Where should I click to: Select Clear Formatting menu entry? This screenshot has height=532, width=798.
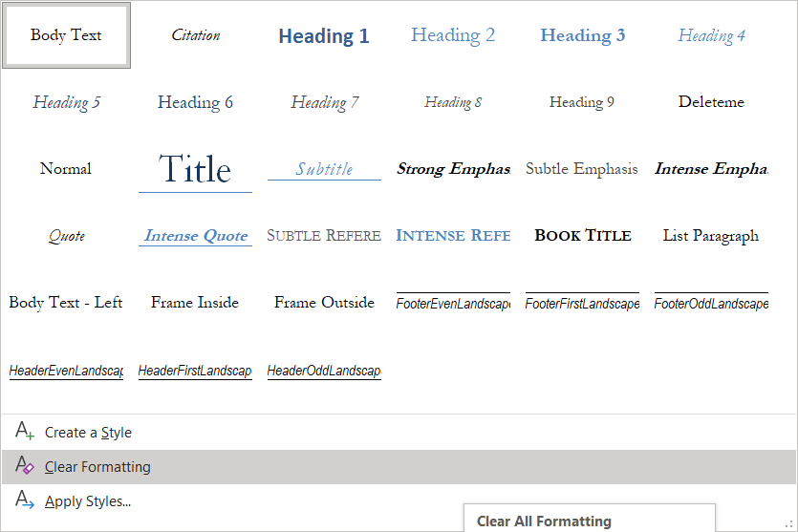[x=399, y=467]
